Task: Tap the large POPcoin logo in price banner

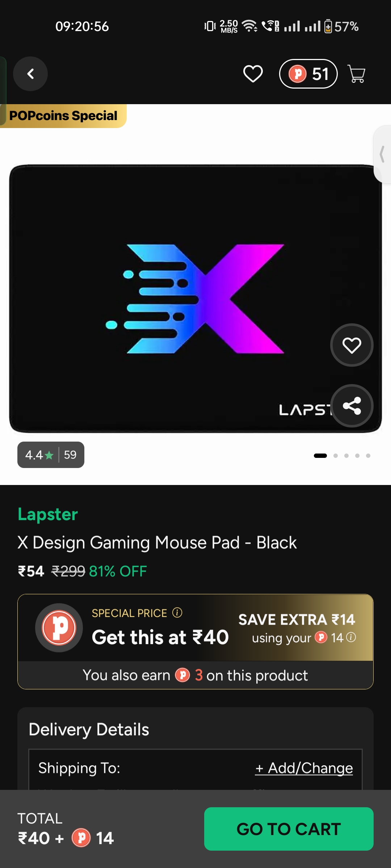Action: coord(59,628)
